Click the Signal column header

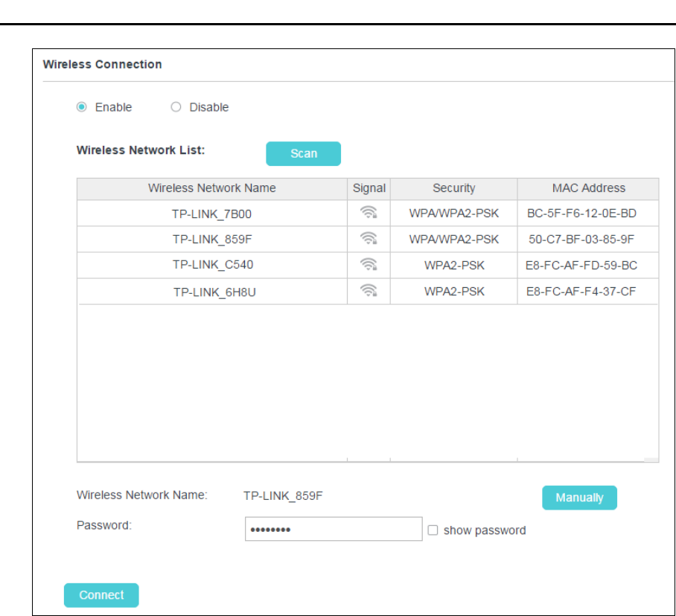click(x=369, y=188)
